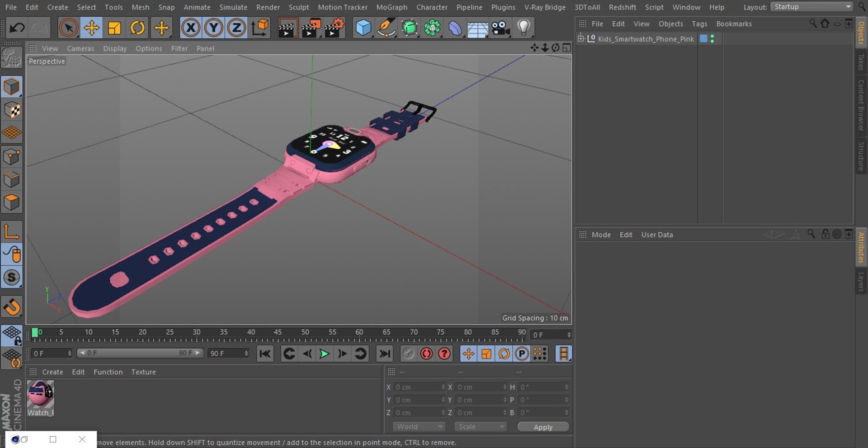Open the viewport Cameras menu
Screen dimensions: 868x448
pyautogui.click(x=80, y=48)
